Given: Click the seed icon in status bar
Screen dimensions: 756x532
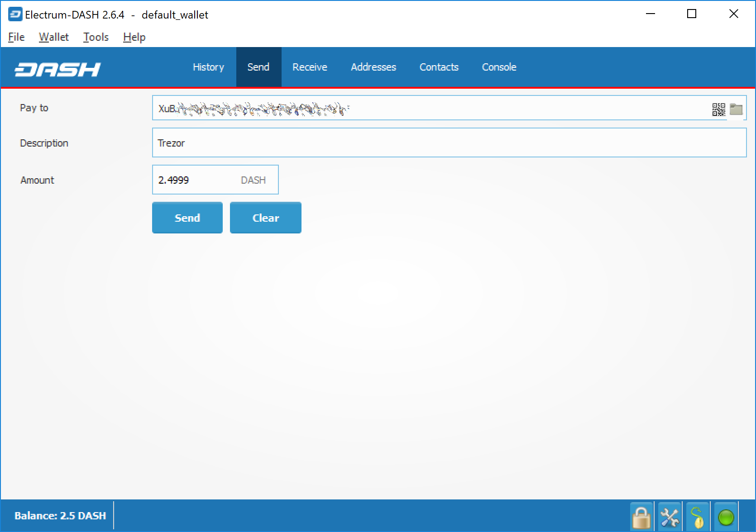Looking at the screenshot, I should click(698, 517).
